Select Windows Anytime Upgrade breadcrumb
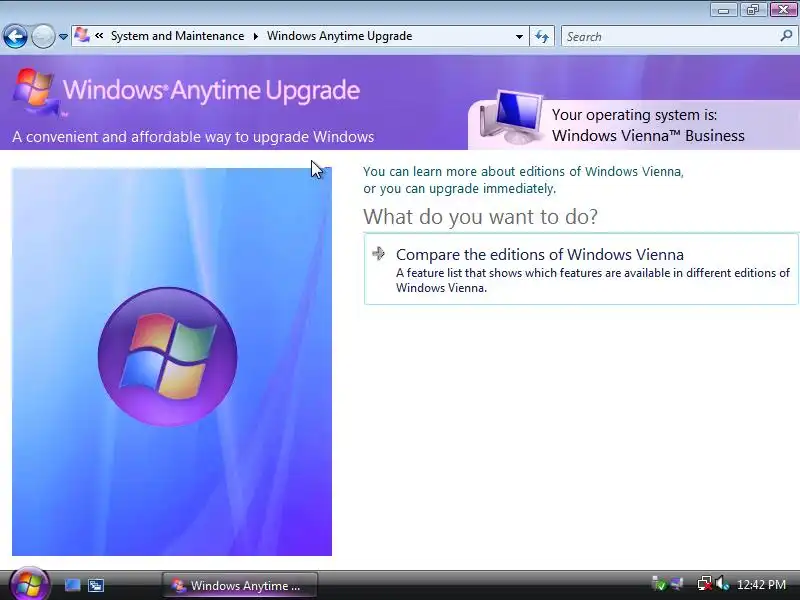 coord(339,36)
